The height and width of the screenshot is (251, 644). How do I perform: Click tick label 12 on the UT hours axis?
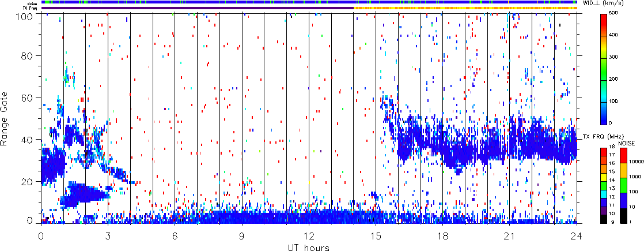[309, 236]
